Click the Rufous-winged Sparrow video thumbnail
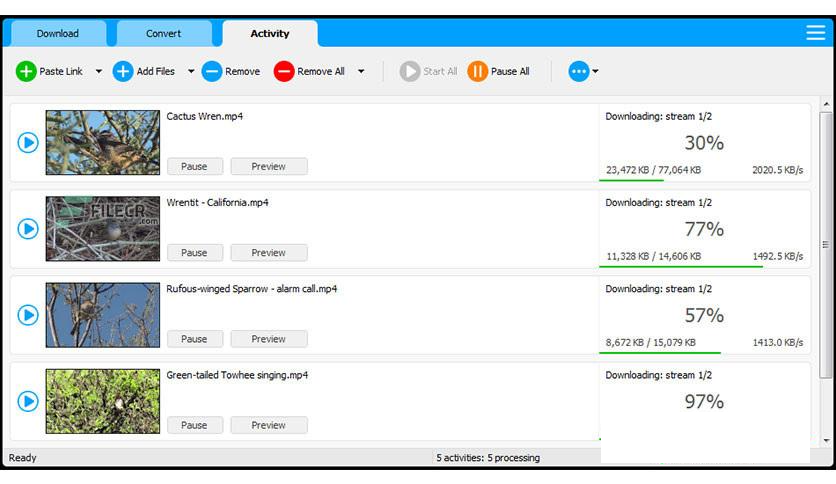 (102, 315)
